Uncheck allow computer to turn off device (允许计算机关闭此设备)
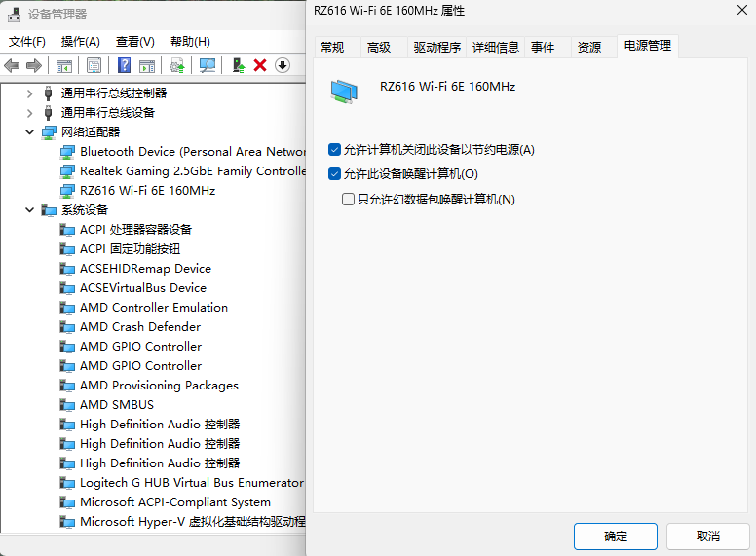 (x=335, y=150)
